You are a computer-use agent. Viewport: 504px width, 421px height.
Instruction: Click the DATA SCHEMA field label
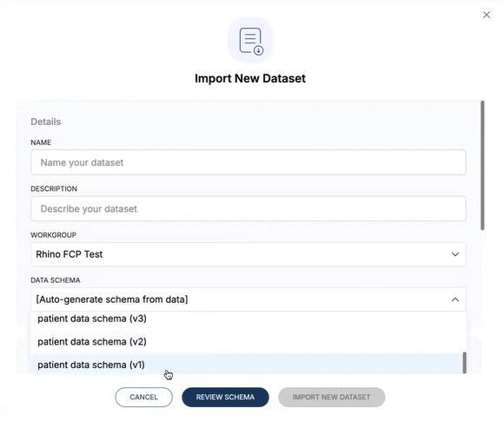click(x=56, y=280)
